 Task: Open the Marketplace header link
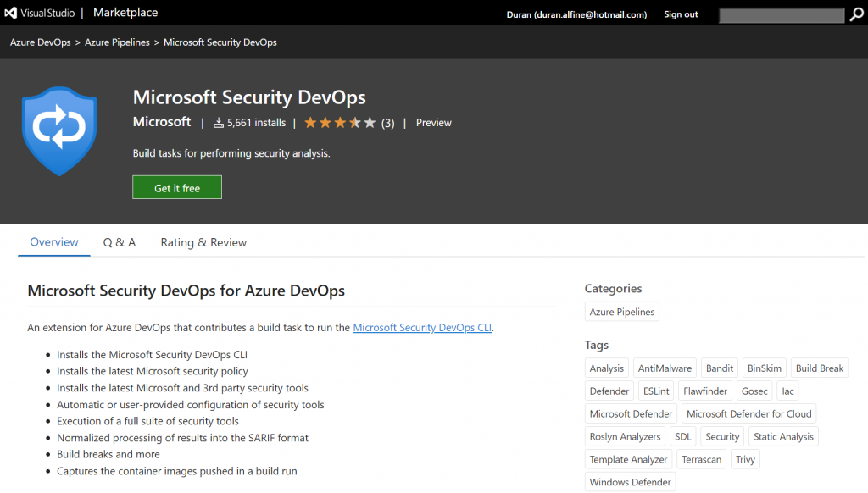point(125,13)
